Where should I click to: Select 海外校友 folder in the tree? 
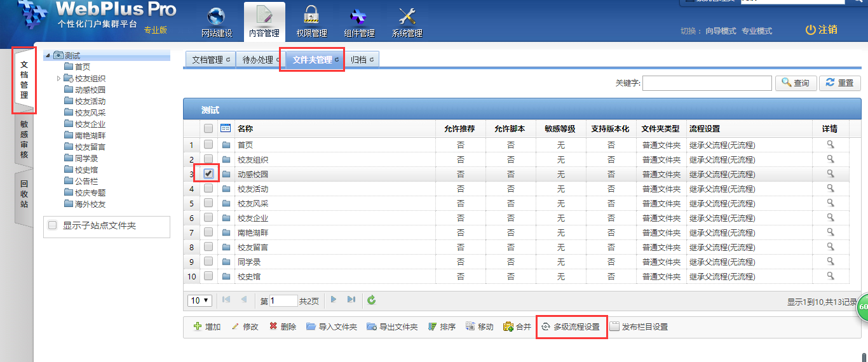90,204
